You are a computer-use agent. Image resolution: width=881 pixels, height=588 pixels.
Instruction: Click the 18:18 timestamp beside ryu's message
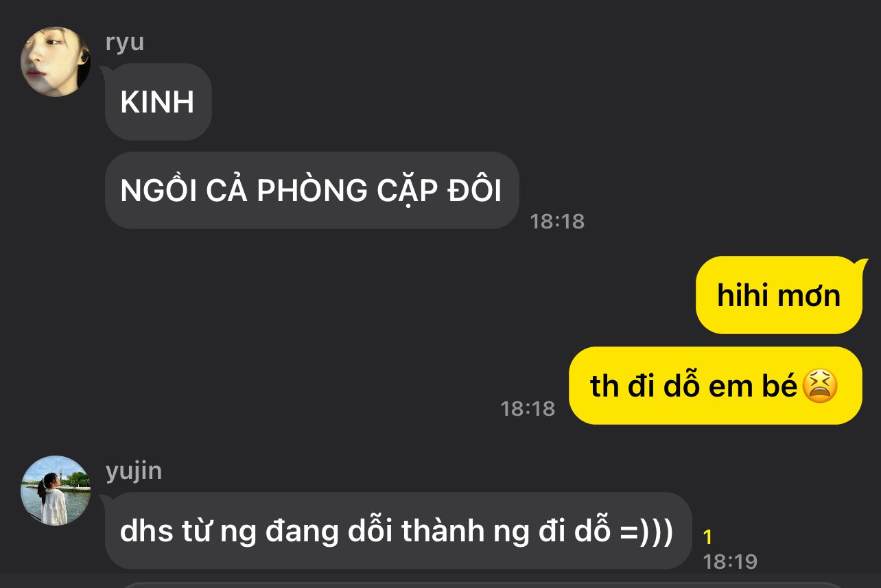[557, 221]
